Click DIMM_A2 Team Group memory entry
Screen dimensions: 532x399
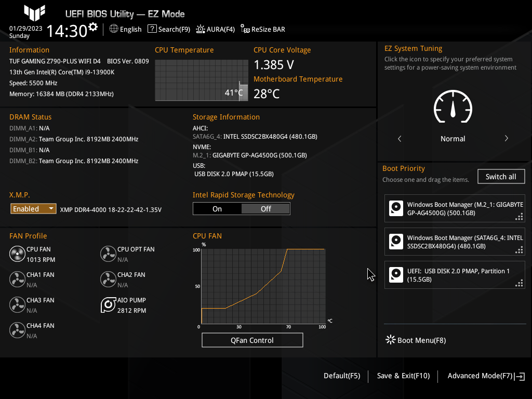tap(74, 139)
